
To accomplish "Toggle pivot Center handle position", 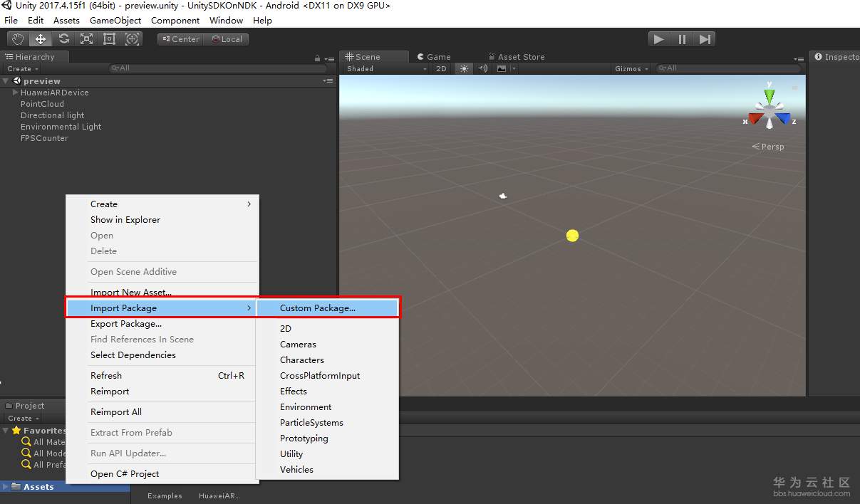I will [x=181, y=39].
